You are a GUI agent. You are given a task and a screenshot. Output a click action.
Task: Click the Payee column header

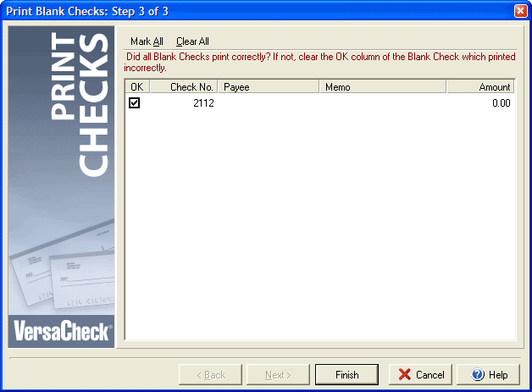tap(269, 87)
